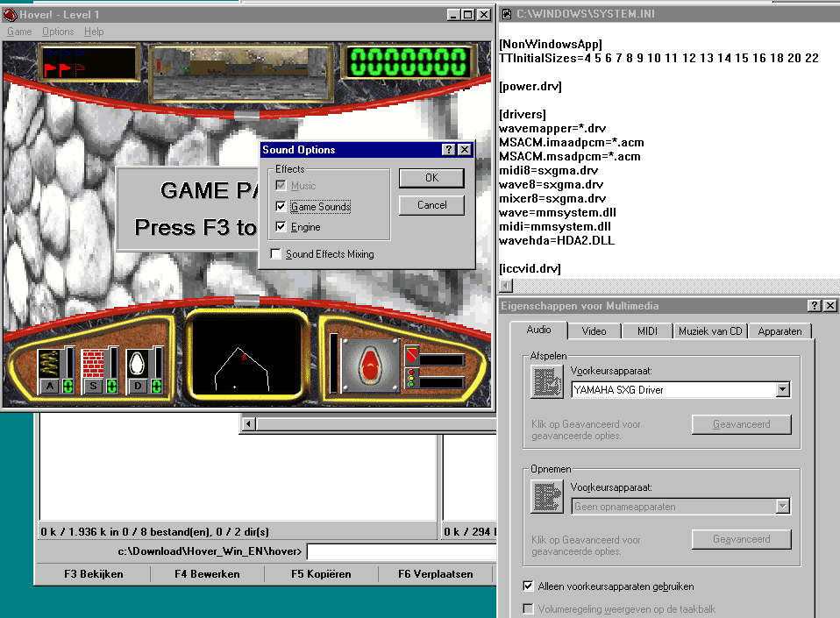Open the Options menu in Hover
840x618 pixels.
point(58,32)
